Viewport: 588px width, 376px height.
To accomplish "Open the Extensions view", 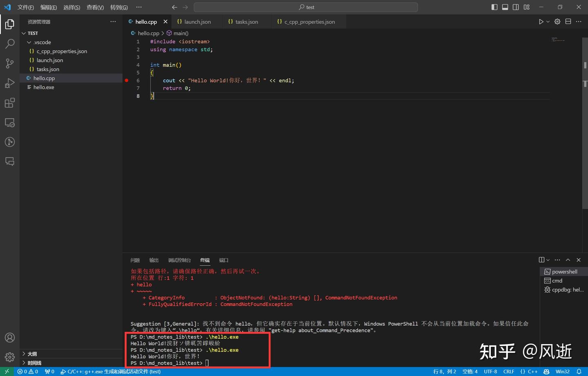I will 9,103.
